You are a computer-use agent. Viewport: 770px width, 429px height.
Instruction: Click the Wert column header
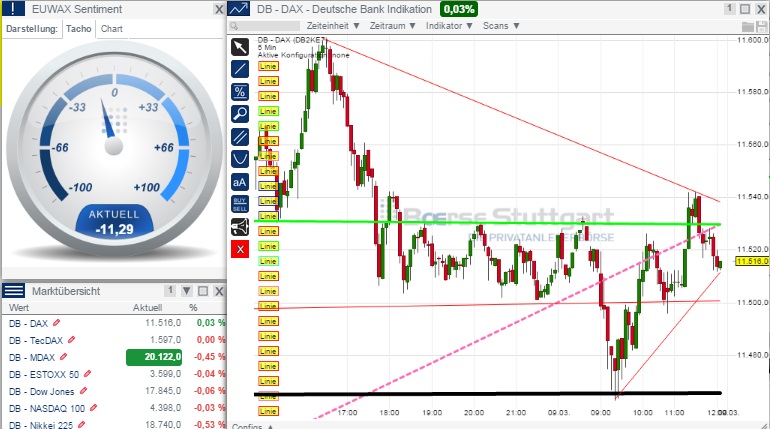click(x=19, y=308)
